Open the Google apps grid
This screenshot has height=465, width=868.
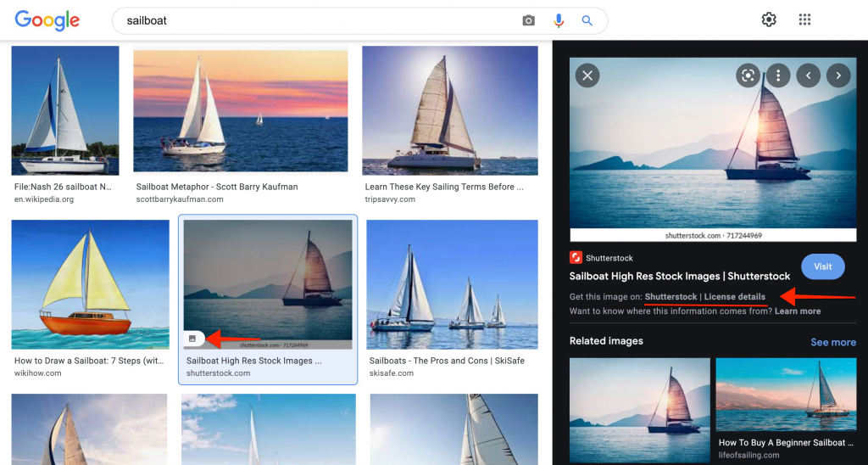click(805, 20)
